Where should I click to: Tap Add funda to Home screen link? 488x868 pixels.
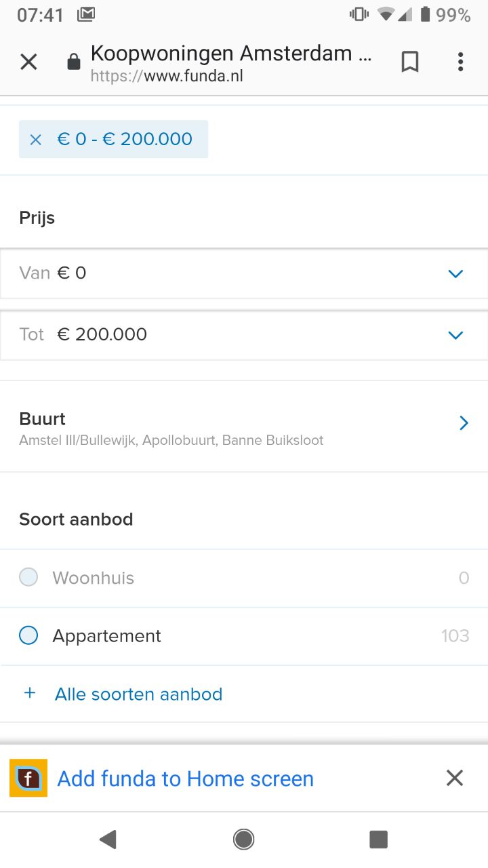coord(186,778)
